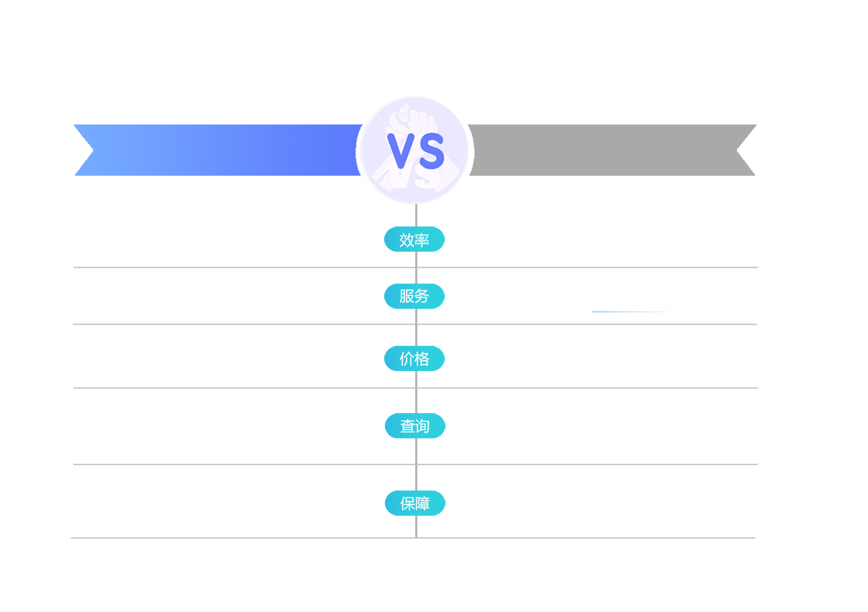Click the empty right cell of the 查询 row
Screen dimensions: 868x612
(587, 426)
